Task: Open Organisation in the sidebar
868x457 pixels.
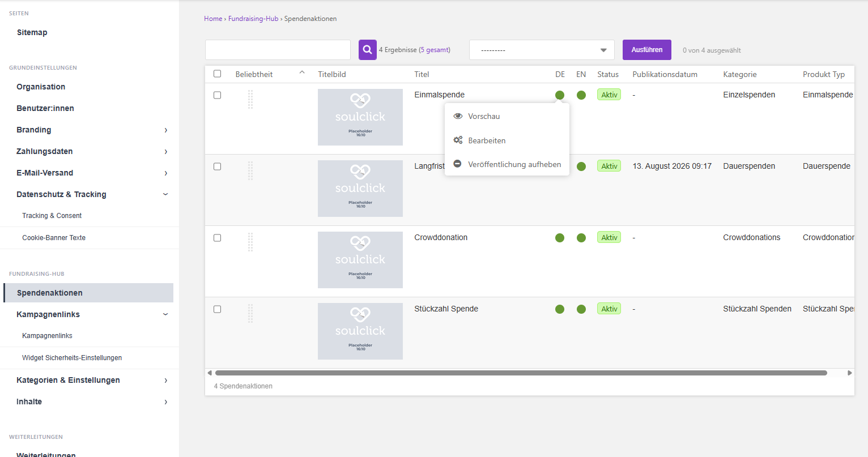Action: click(x=41, y=87)
